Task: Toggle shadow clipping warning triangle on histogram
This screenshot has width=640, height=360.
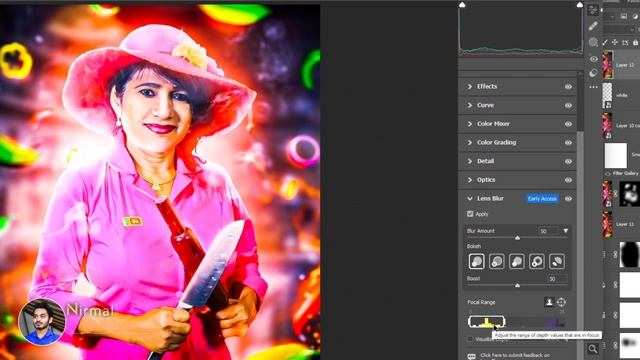Action: [462, 4]
